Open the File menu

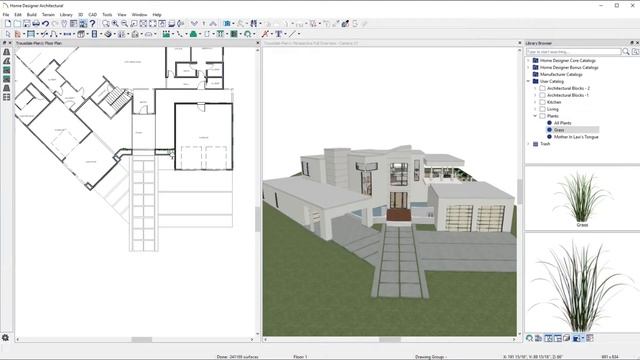point(6,15)
